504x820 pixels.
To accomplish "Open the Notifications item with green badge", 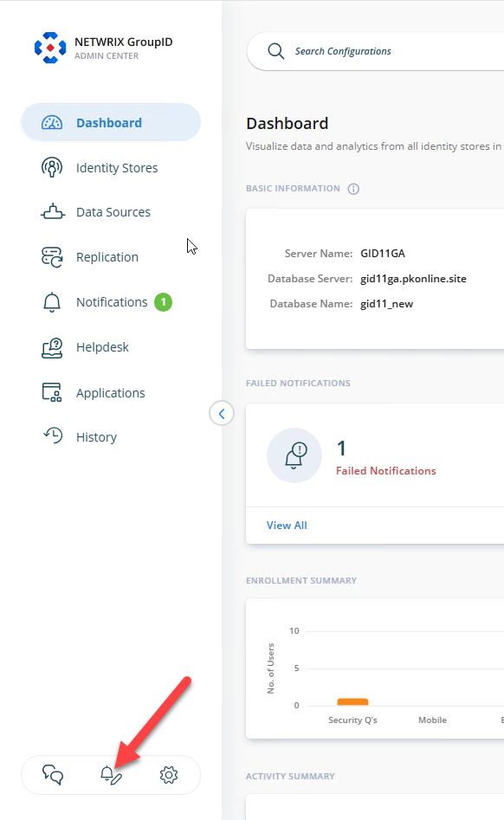I will tap(111, 301).
